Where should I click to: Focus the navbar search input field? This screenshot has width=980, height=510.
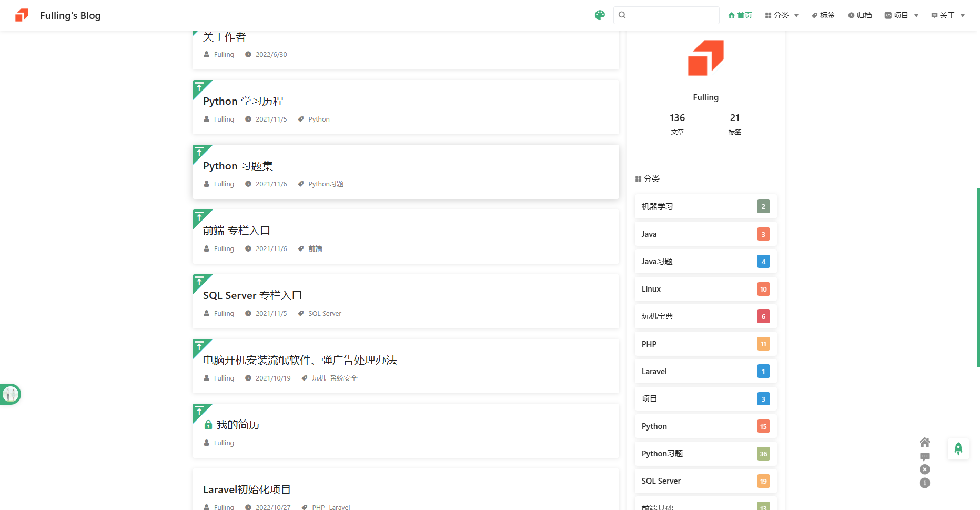pos(666,15)
